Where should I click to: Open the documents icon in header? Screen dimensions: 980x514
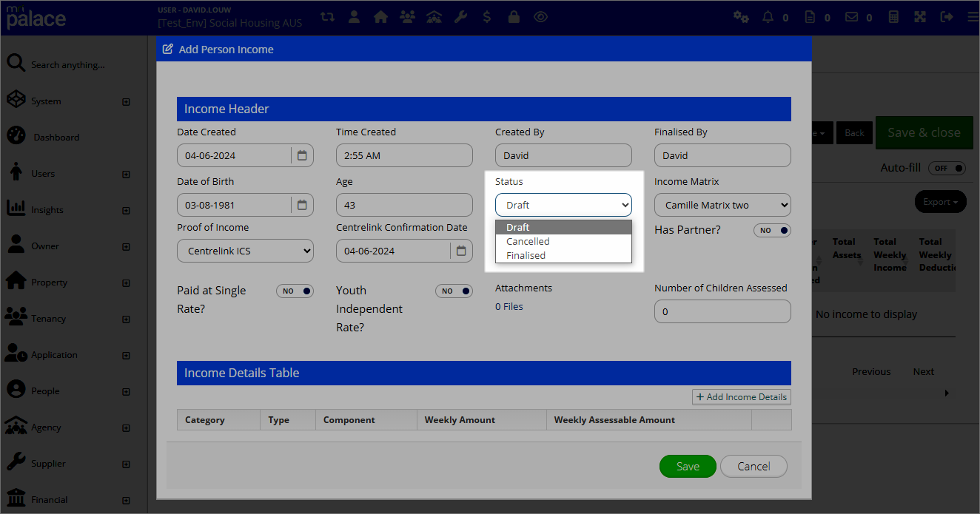[810, 16]
